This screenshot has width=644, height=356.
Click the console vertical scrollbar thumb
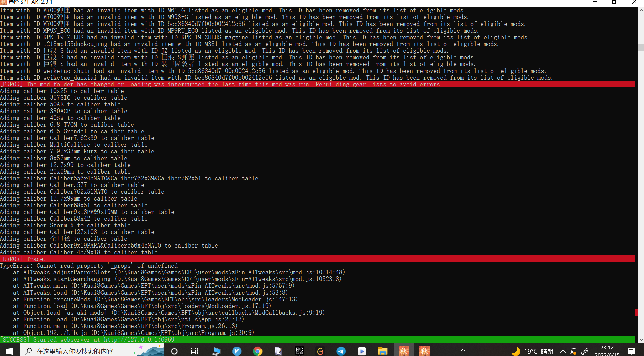click(x=641, y=48)
